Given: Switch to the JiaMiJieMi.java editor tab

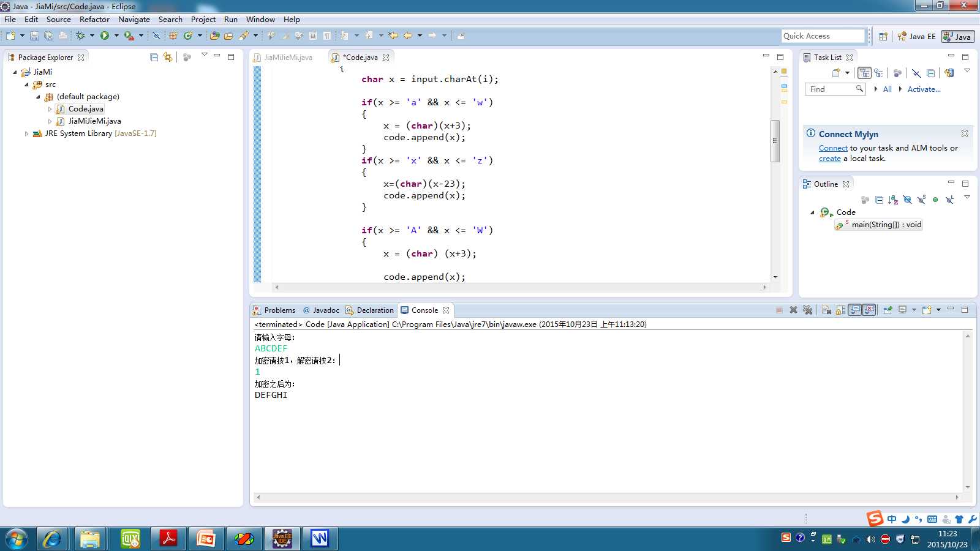Looking at the screenshot, I should pyautogui.click(x=284, y=57).
